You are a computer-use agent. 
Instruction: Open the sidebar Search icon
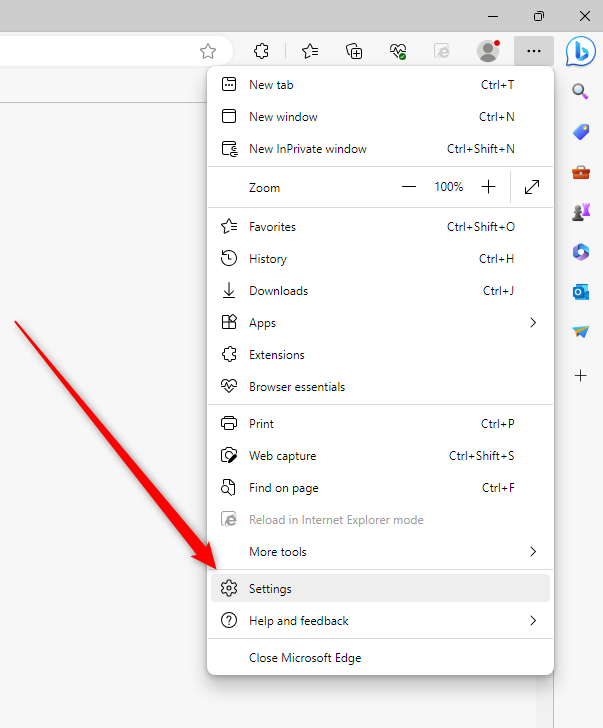coord(580,91)
